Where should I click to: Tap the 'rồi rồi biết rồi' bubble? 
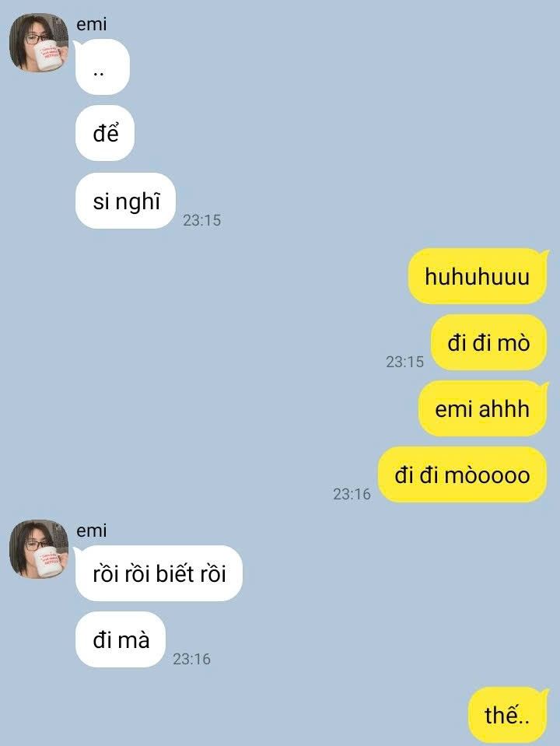(x=159, y=573)
